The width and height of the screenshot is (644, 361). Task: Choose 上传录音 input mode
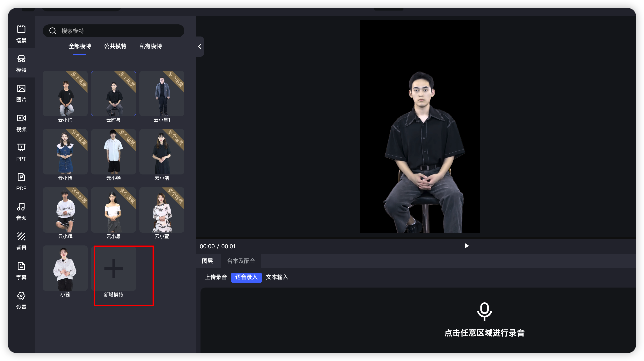tap(216, 277)
